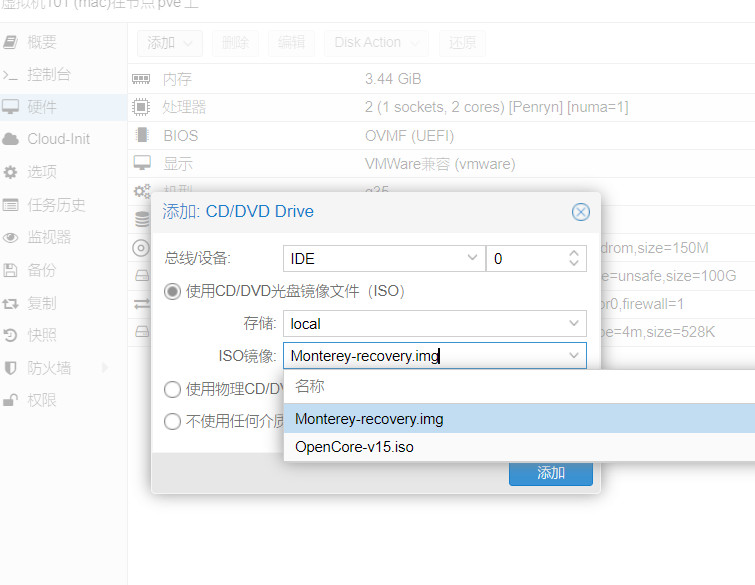Click the hard disk icon beside size=100G row

tap(142, 276)
